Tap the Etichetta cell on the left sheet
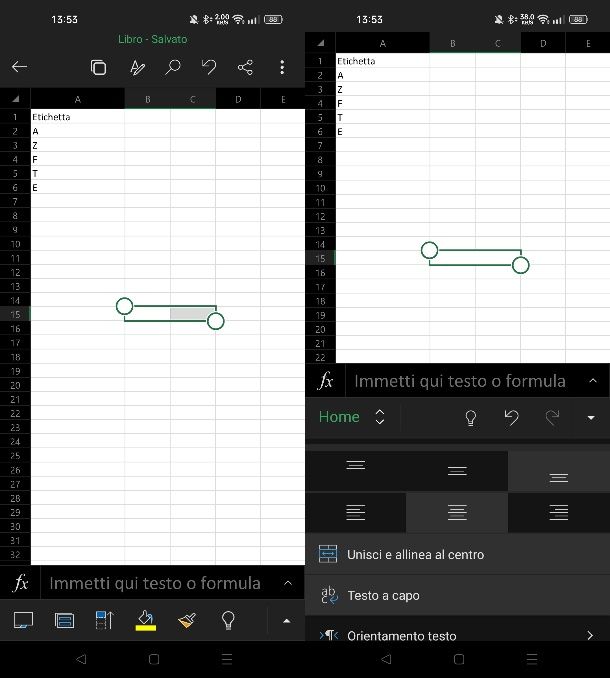Screen dimensions: 610x678 pyautogui.click(x=78, y=116)
